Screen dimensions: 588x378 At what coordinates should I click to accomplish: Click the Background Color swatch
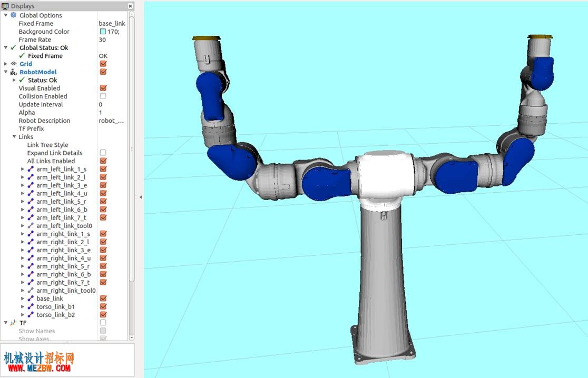click(103, 32)
